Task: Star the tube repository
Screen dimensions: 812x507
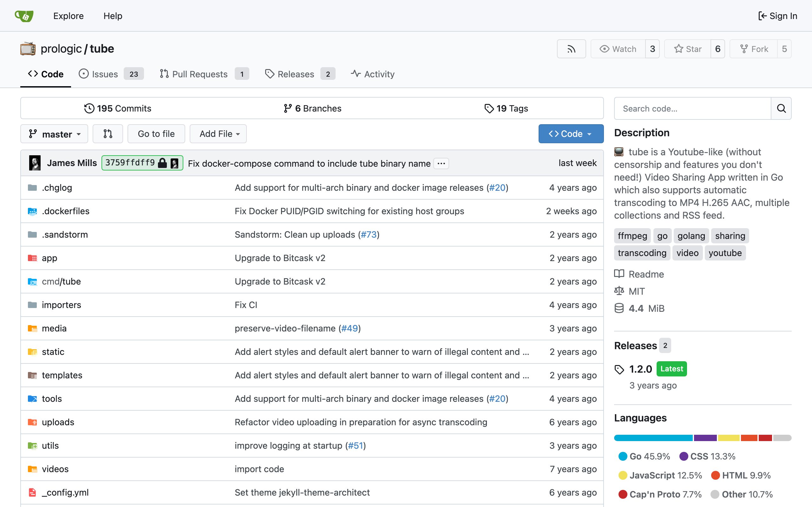Action: [688, 49]
